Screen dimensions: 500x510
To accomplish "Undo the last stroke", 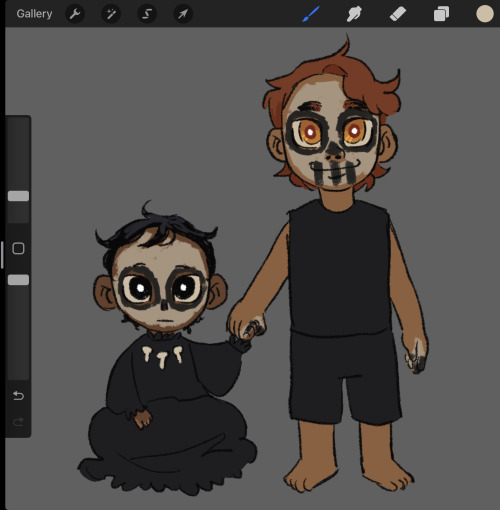I will [x=18, y=396].
